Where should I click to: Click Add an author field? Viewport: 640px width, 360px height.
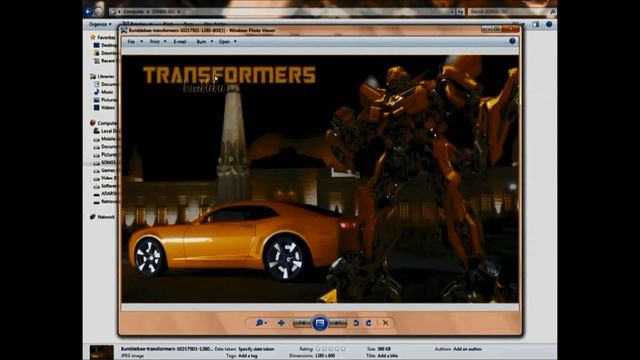point(467,349)
